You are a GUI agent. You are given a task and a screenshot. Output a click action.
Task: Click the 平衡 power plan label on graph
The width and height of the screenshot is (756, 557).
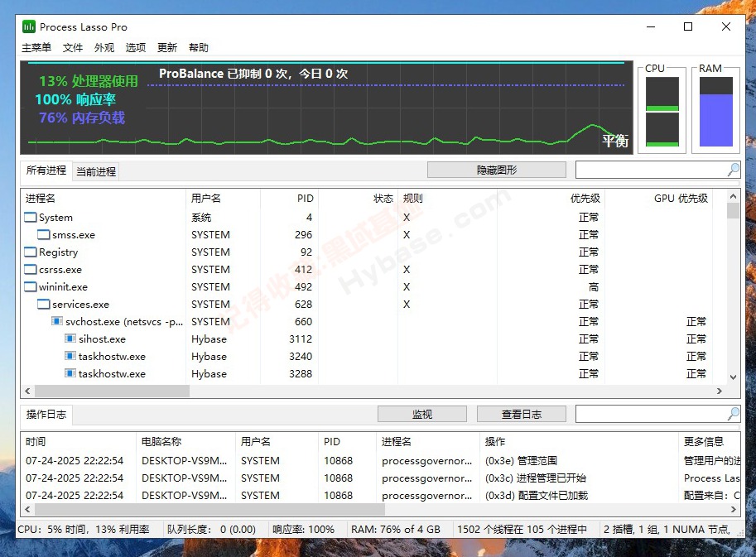click(x=615, y=141)
